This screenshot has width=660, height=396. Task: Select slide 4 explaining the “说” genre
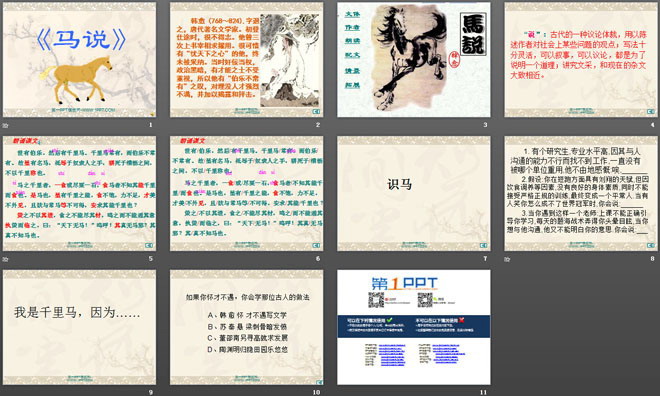581,60
